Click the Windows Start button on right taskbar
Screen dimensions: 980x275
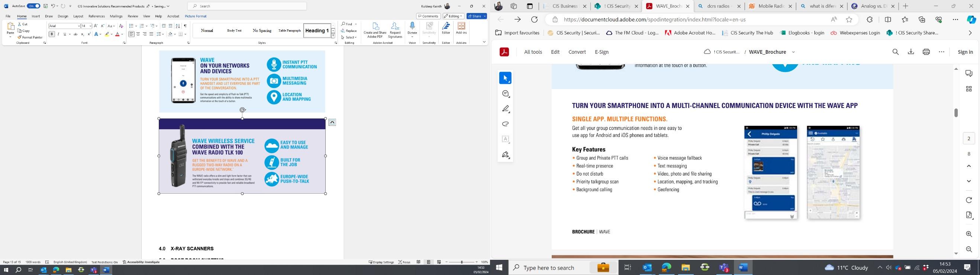pyautogui.click(x=499, y=268)
